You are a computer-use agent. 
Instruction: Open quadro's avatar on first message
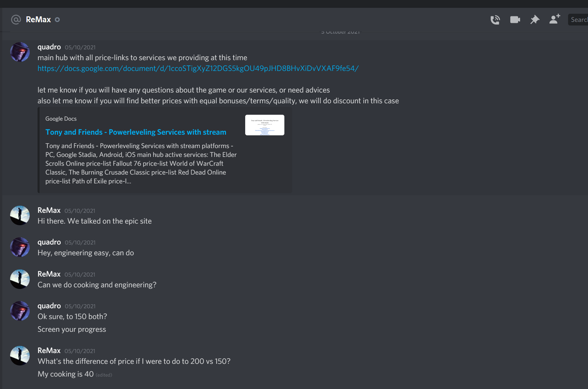pos(20,52)
